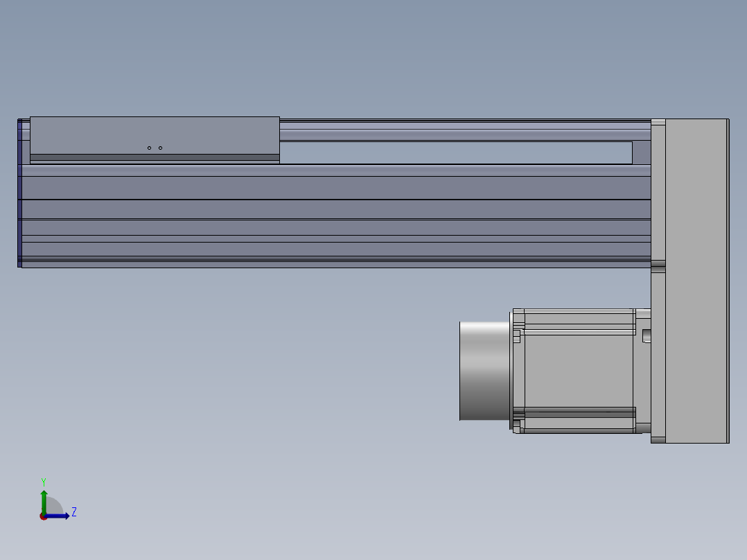Select the cylindrical encoder cap on the motor
This screenshot has height=560, width=747.
484,371
